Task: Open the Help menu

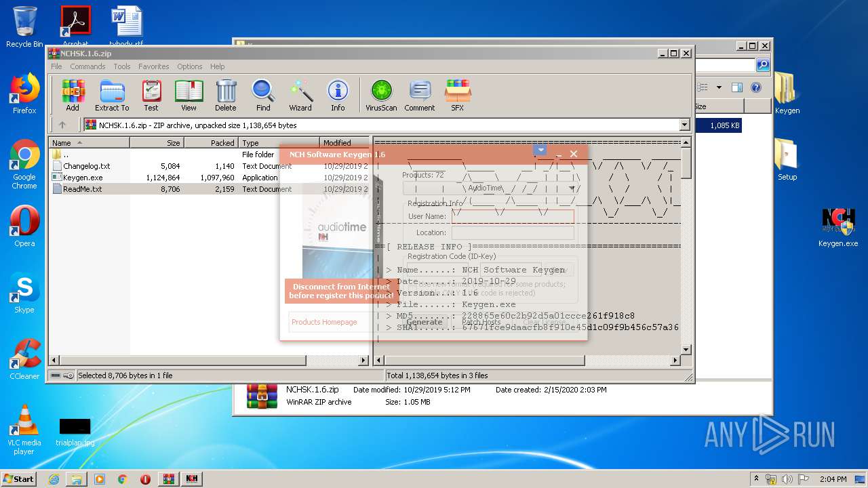Action: pyautogui.click(x=217, y=66)
